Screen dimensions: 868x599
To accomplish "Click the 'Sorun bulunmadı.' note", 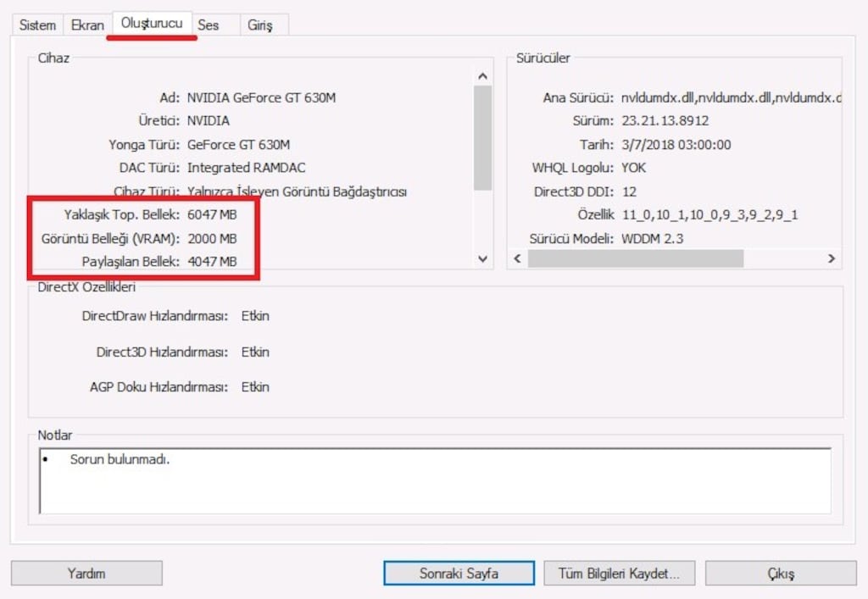I will point(120,459).
